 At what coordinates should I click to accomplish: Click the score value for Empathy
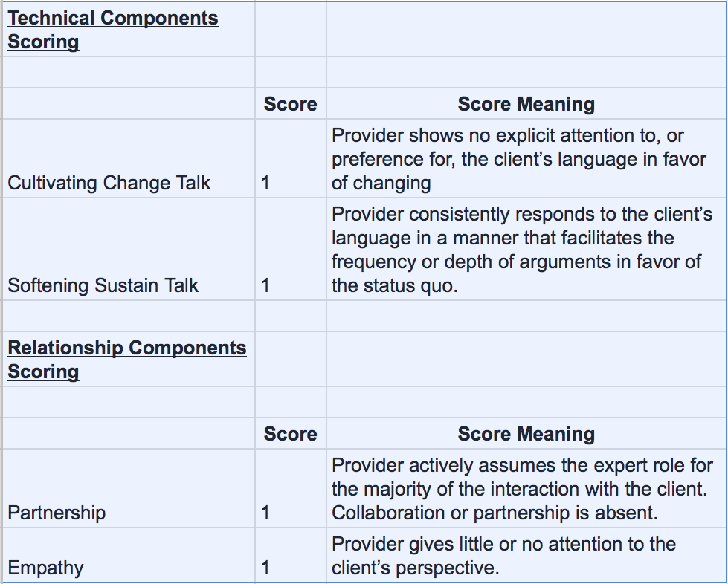coord(266,568)
